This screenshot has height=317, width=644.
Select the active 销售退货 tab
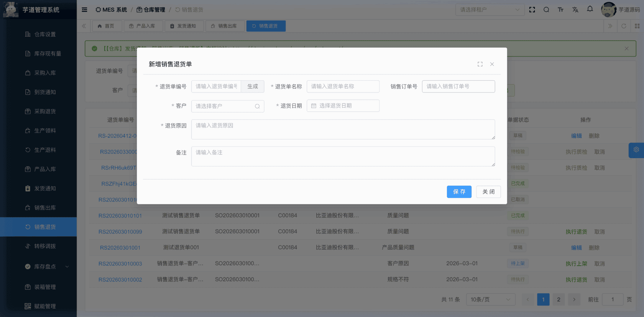pyautogui.click(x=266, y=26)
